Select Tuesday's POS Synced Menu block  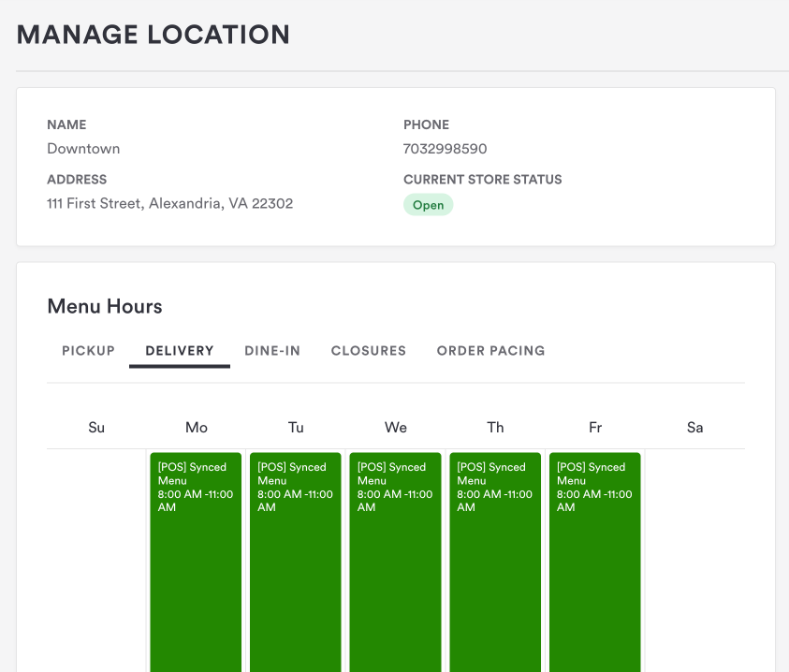click(296, 562)
